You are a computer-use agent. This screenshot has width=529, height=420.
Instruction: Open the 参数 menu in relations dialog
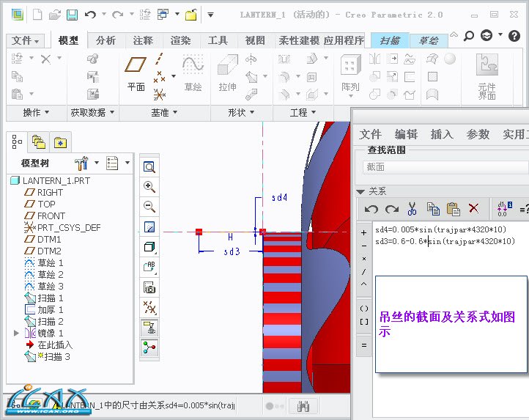478,134
